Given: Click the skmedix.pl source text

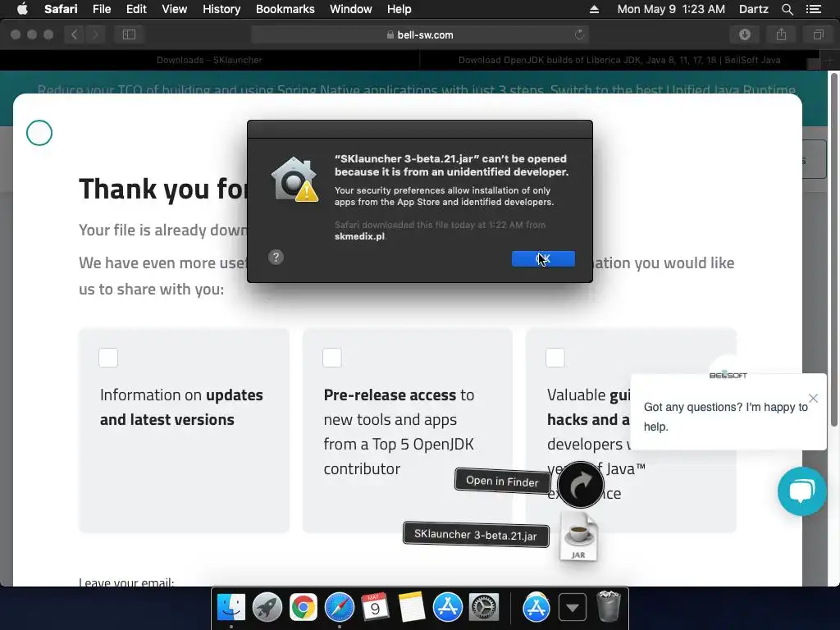Looking at the screenshot, I should tap(359, 236).
